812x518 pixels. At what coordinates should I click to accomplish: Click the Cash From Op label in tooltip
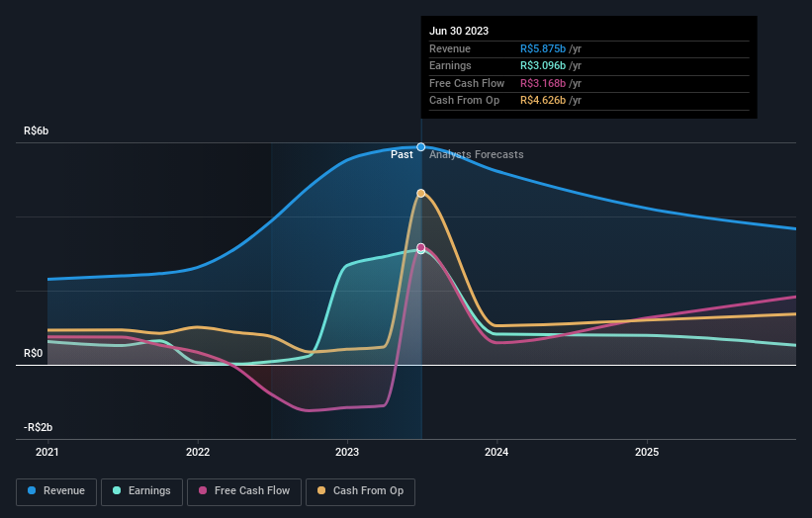pyautogui.click(x=465, y=101)
